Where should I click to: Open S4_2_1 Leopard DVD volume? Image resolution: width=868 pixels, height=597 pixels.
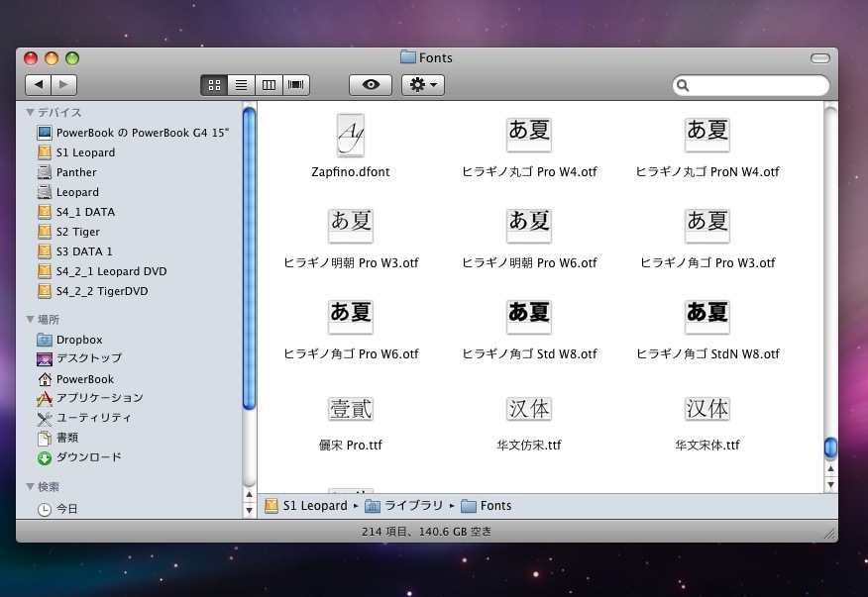(x=111, y=271)
